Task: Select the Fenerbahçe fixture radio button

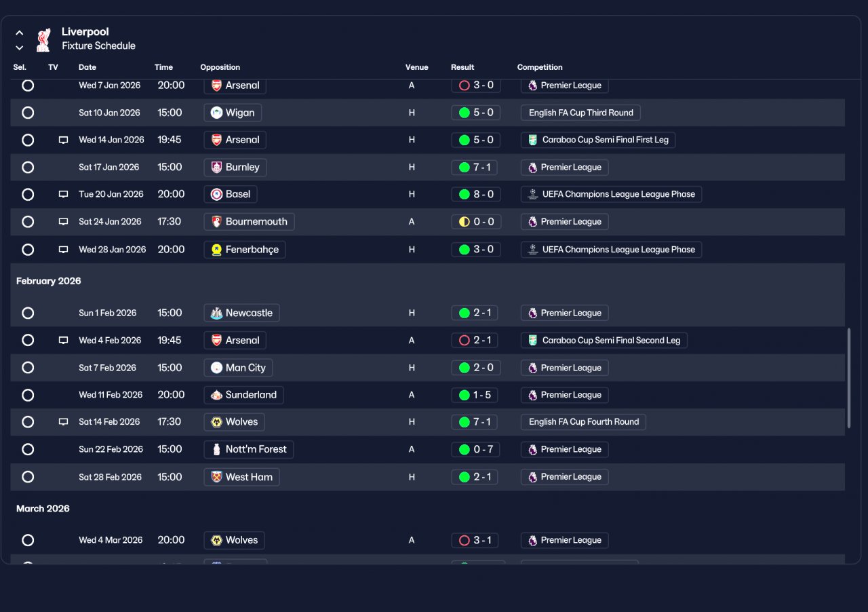Action: tap(28, 249)
